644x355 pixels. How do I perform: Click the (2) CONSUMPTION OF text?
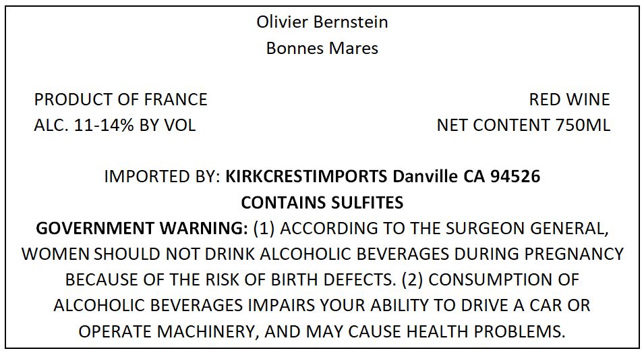(x=490, y=280)
